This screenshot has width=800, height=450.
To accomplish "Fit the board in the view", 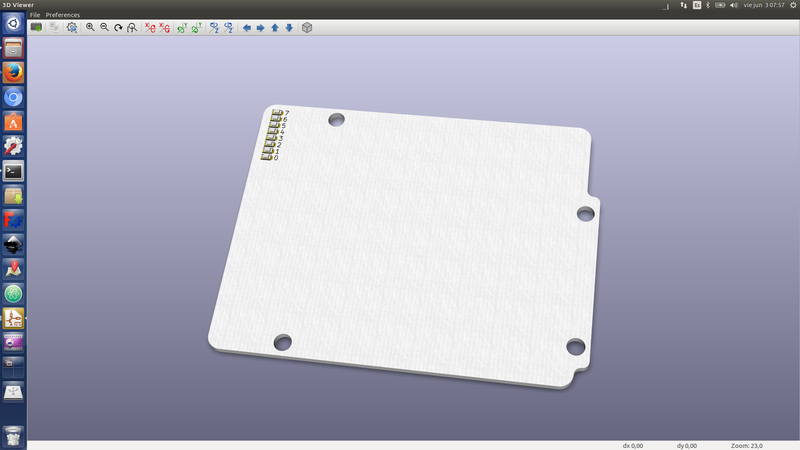I will click(131, 27).
